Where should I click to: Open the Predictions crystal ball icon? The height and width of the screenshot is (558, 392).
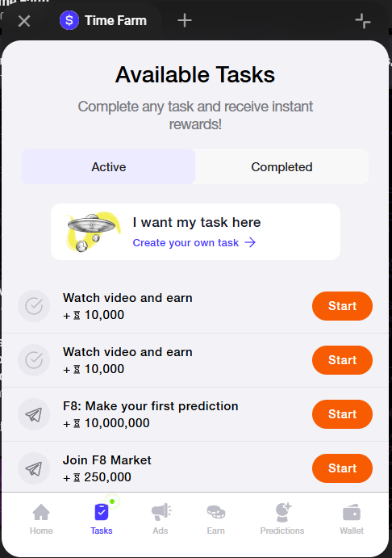(283, 512)
